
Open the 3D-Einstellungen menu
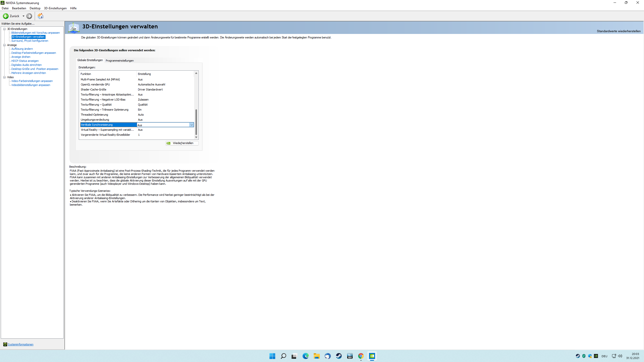pos(55,8)
